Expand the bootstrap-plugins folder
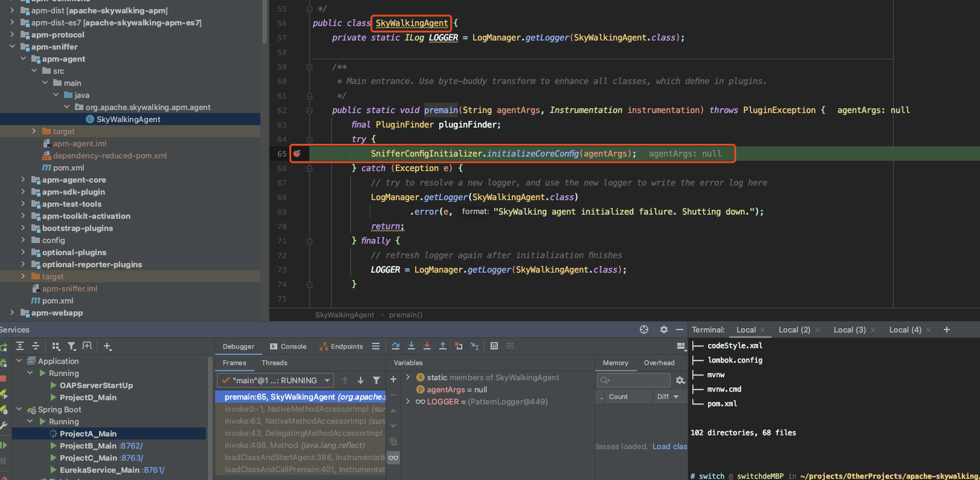Image resolution: width=980 pixels, height=480 pixels. [23, 228]
